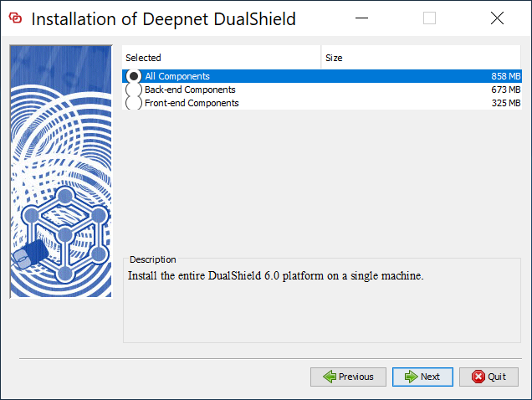This screenshot has height=400, width=532.
Task: Click the Deepnet DualShield title bar icon
Action: [15, 18]
